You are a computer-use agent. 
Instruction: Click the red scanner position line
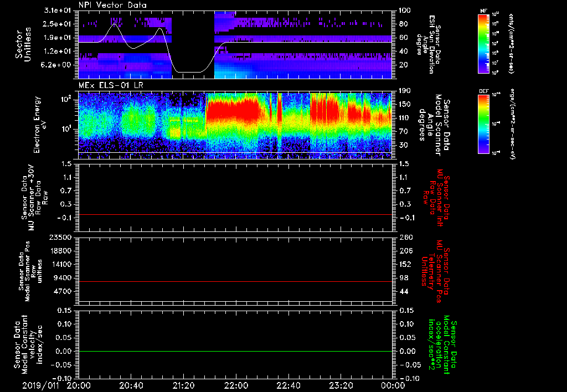pyautogui.click(x=235, y=281)
